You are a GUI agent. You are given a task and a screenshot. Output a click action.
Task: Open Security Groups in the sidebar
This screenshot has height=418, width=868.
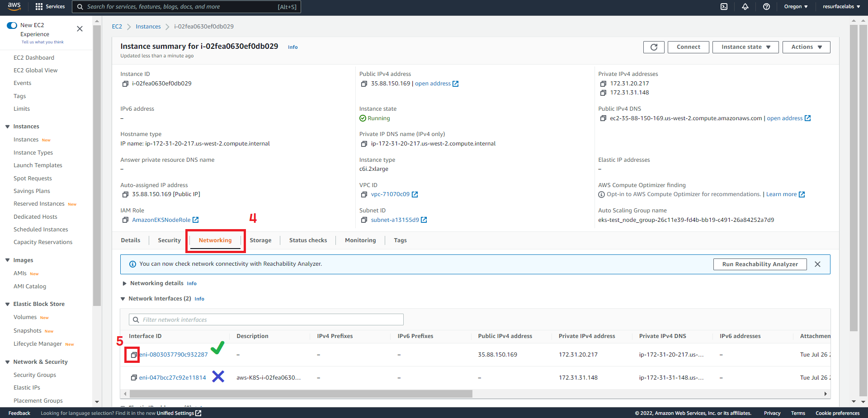click(x=35, y=375)
